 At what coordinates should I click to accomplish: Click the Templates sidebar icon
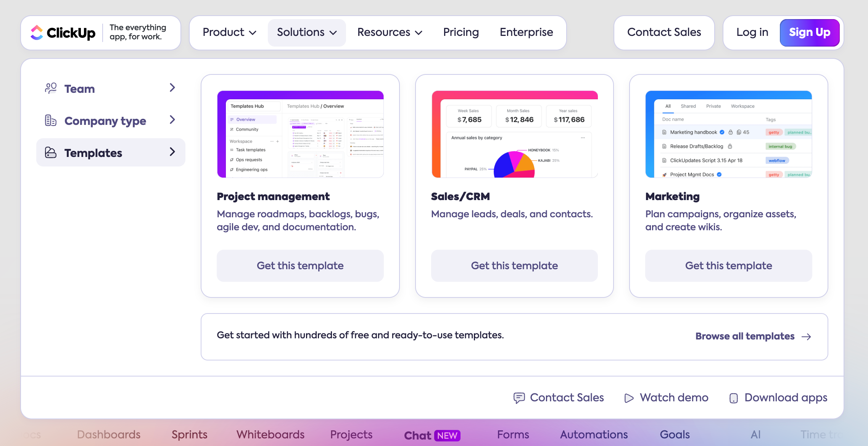point(51,152)
